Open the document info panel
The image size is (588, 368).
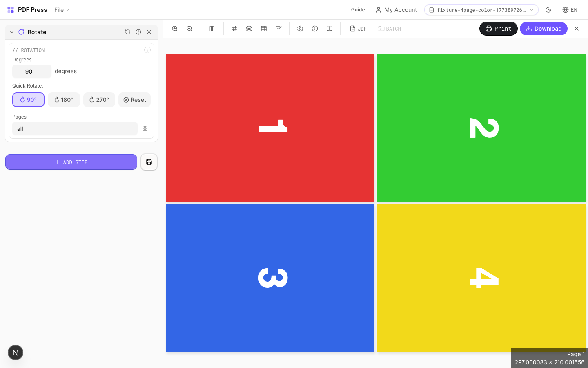coord(315,29)
